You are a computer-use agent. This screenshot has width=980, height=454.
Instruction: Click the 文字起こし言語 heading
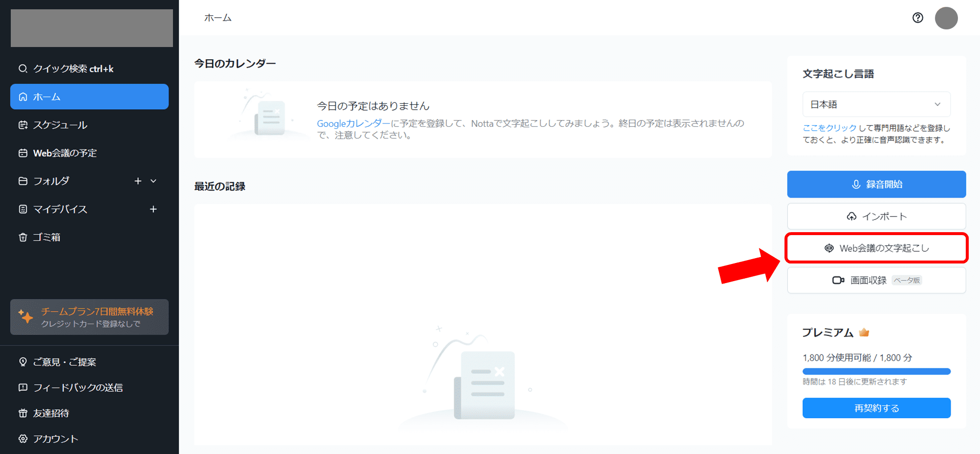pos(838,74)
